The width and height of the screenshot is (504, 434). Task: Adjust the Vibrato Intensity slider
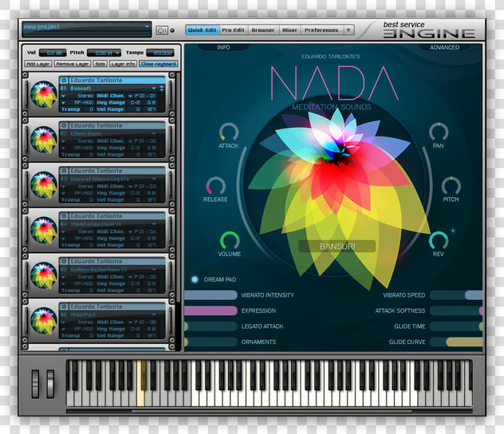coord(211,295)
